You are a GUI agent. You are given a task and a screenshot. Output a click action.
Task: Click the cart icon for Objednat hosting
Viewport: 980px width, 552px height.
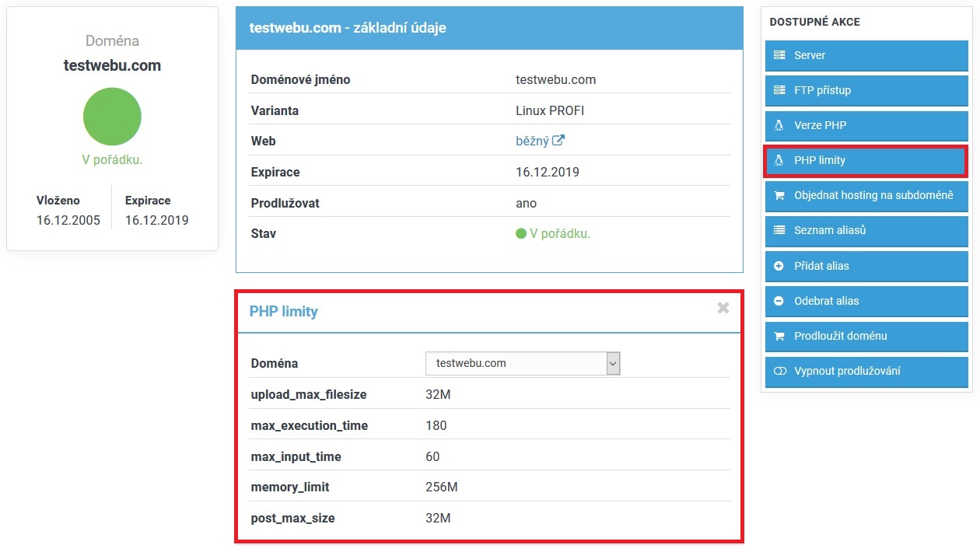pos(779,196)
